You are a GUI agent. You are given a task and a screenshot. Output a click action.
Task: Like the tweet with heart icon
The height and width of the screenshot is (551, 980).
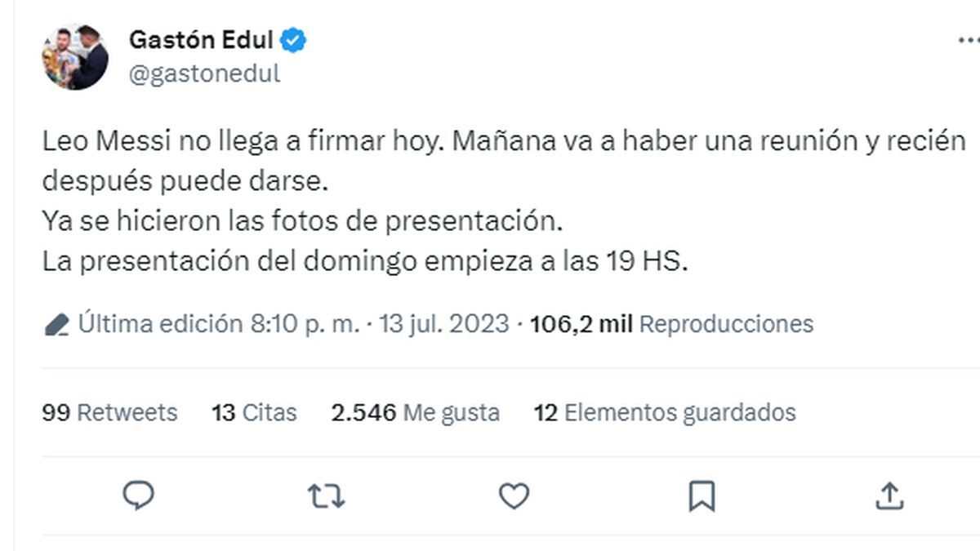coord(514,495)
